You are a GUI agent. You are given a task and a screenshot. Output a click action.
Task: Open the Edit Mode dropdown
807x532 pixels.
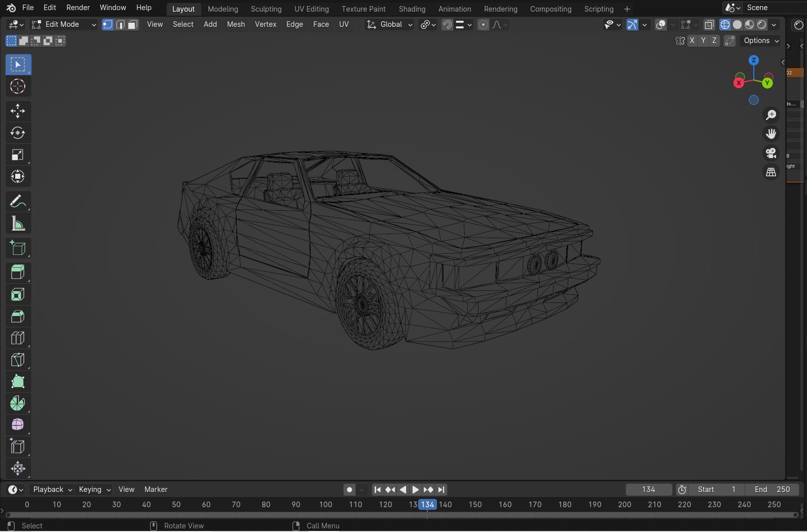[x=64, y=25]
